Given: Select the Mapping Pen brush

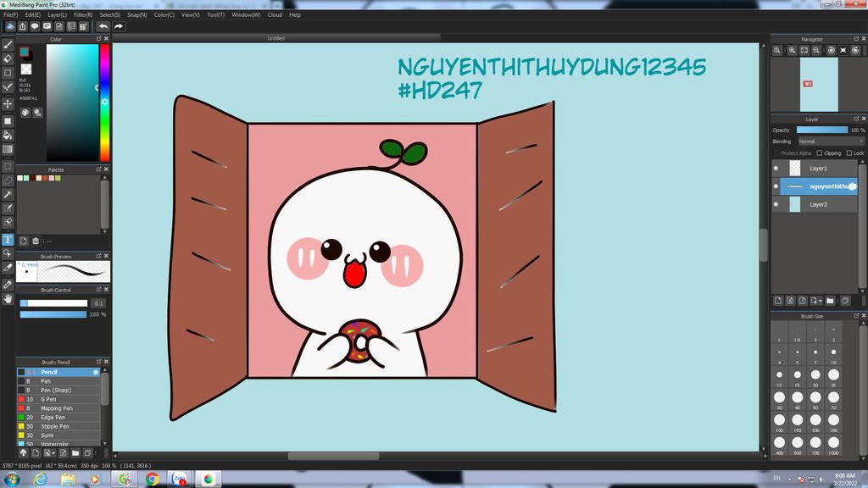Looking at the screenshot, I should click(x=58, y=408).
